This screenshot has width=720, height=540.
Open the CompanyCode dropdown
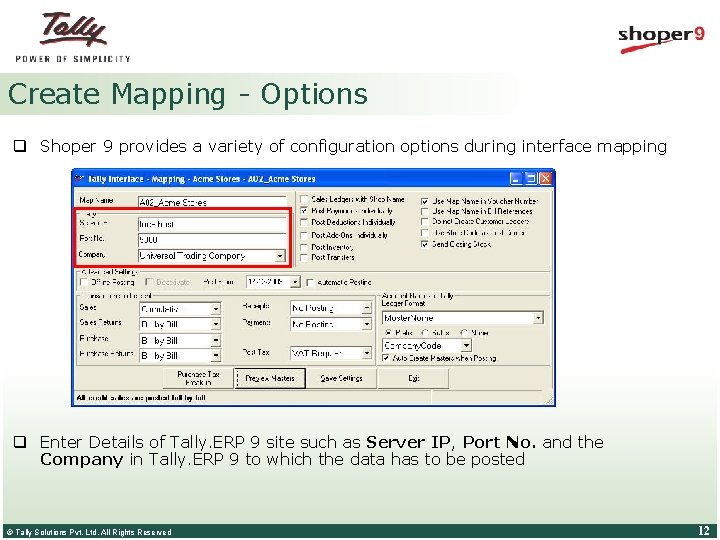tap(466, 345)
